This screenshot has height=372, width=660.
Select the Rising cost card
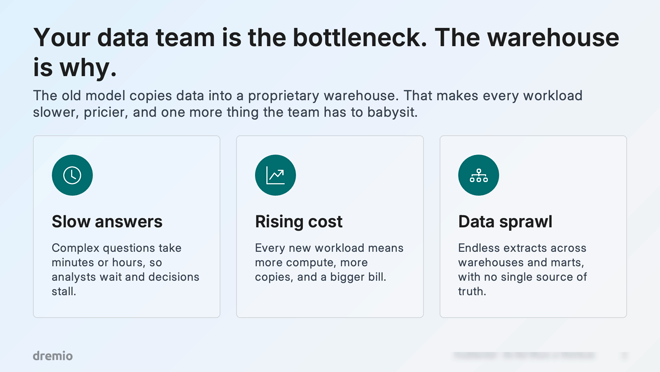pyautogui.click(x=330, y=226)
